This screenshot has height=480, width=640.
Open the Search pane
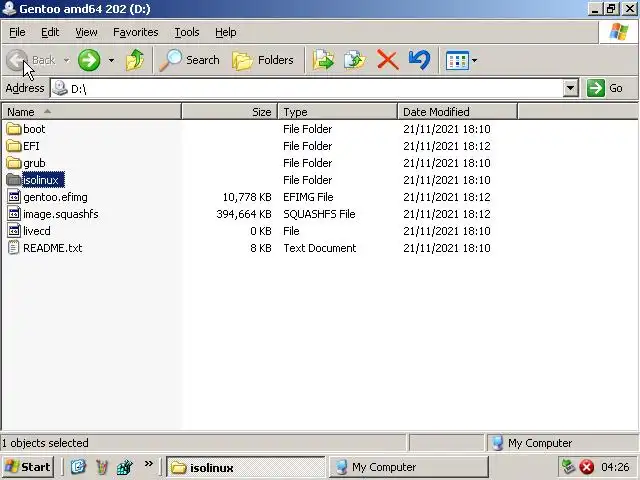tap(189, 60)
